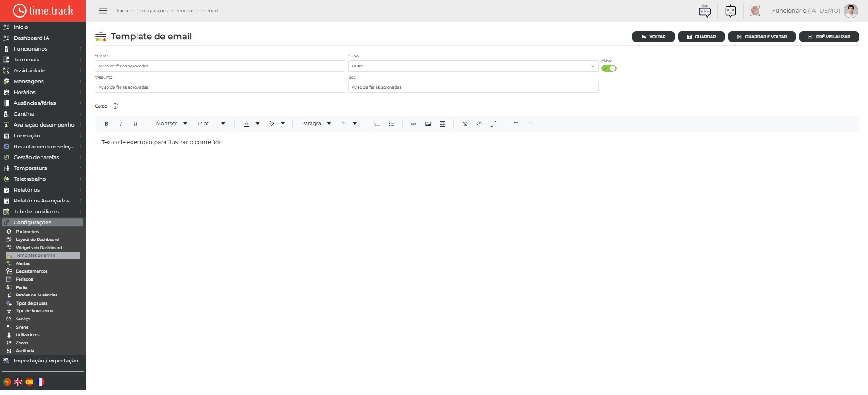Open the font family dropdown
This screenshot has height=395, width=868.
pyautogui.click(x=171, y=124)
